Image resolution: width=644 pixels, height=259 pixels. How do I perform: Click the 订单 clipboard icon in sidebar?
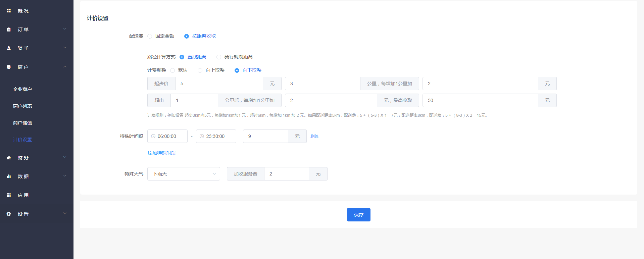click(x=9, y=30)
